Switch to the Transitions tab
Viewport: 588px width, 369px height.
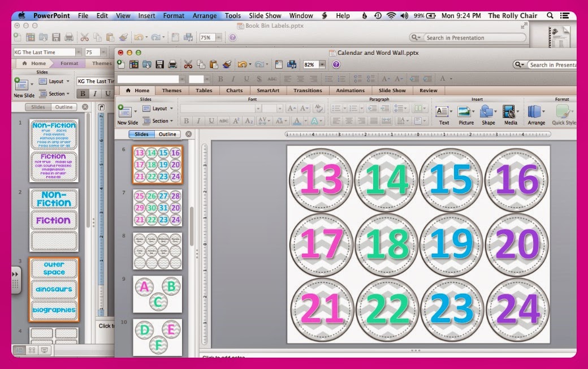(x=308, y=91)
